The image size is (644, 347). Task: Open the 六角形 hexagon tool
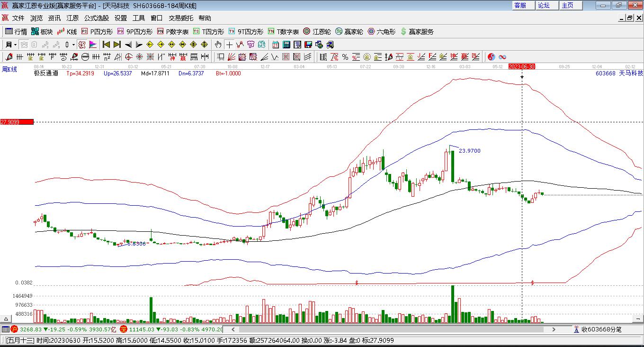(x=382, y=32)
